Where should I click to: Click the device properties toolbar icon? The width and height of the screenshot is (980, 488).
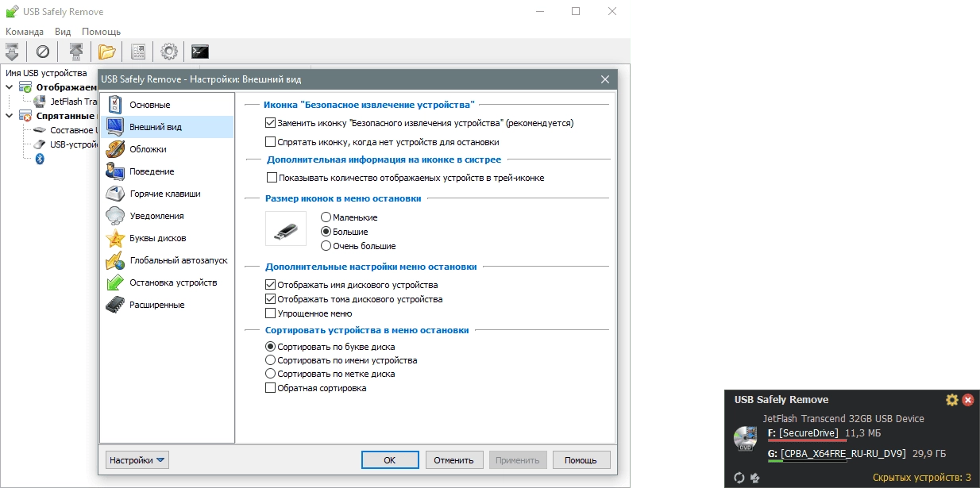[x=138, y=52]
